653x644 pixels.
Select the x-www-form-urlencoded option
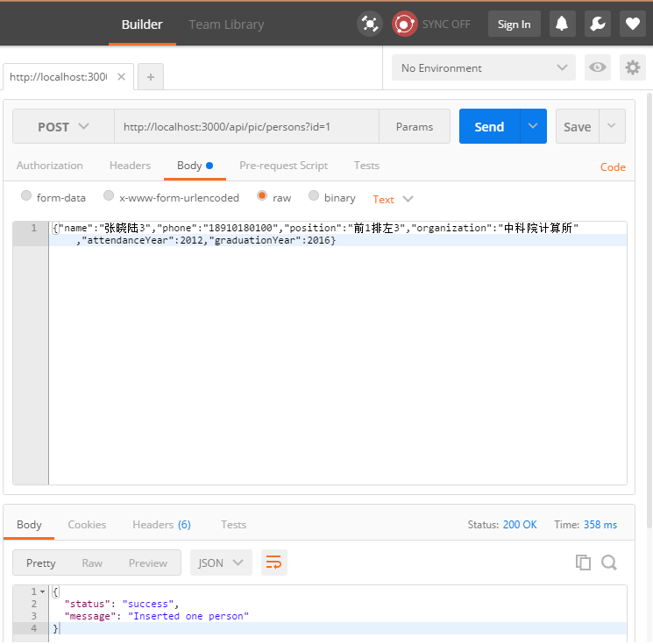tap(109, 197)
